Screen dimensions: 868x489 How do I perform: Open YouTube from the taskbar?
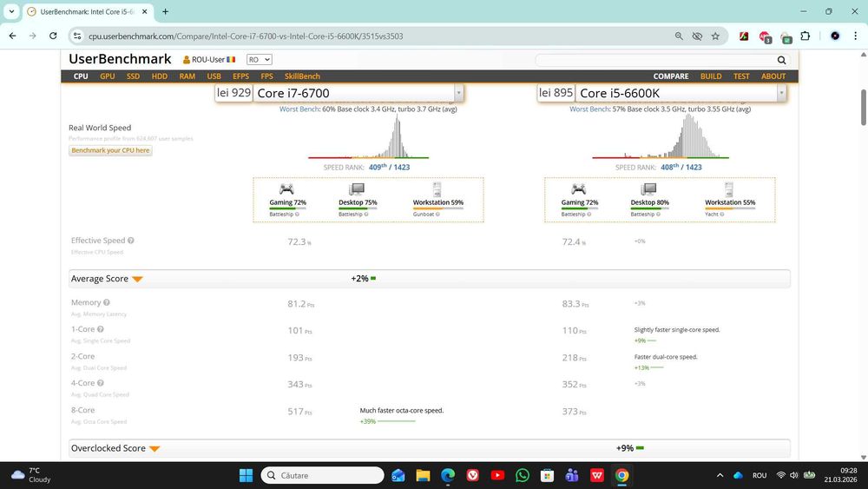click(497, 475)
